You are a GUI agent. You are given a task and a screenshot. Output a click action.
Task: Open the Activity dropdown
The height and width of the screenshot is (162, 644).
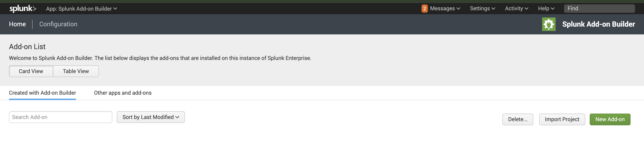pyautogui.click(x=516, y=8)
